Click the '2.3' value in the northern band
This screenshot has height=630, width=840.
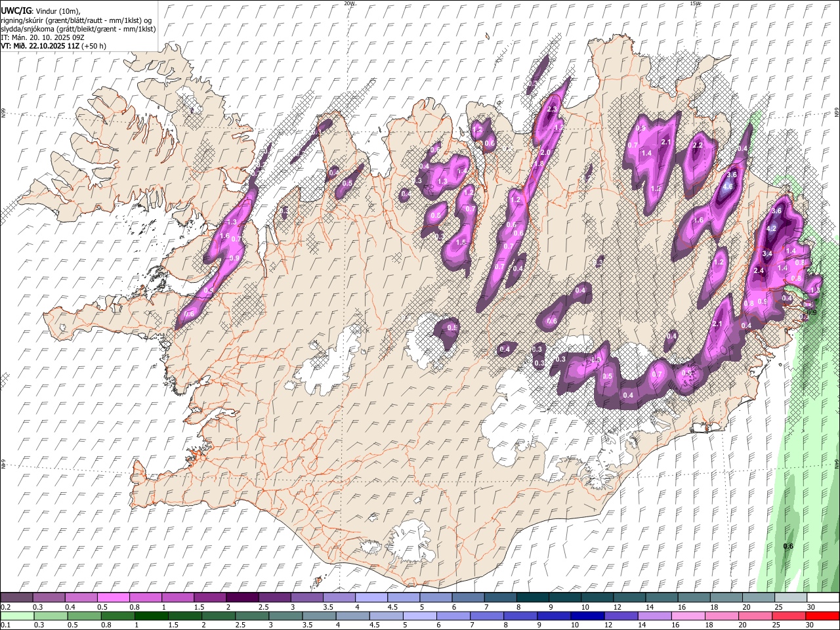click(x=552, y=109)
